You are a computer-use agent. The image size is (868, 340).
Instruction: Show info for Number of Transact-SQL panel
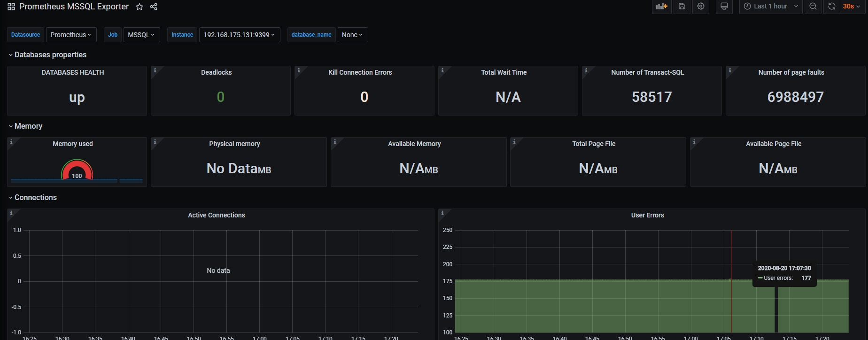coord(586,70)
